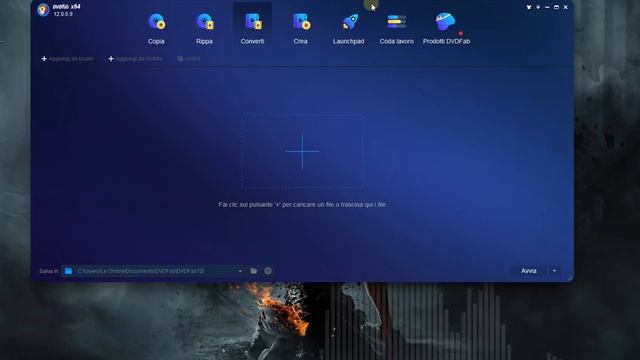Screen dimensions: 640x360
Task: Open the Coda lavoro task queue
Action: [396, 28]
